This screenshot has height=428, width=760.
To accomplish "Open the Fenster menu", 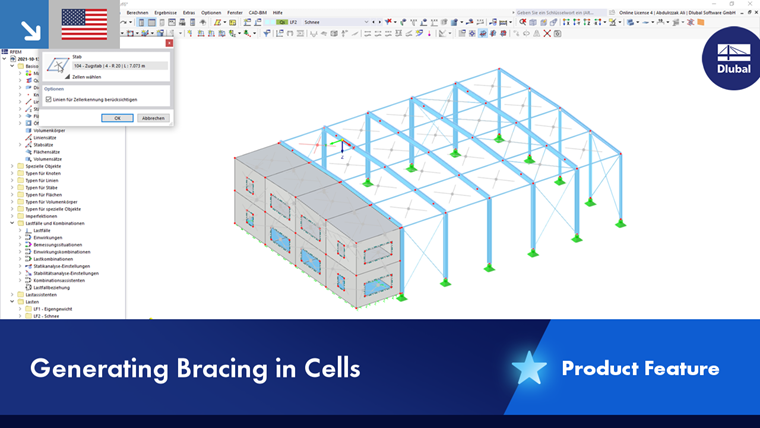I will point(235,13).
